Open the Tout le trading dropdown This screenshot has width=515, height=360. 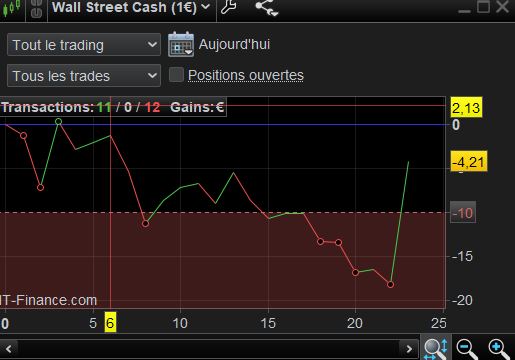[x=84, y=45]
